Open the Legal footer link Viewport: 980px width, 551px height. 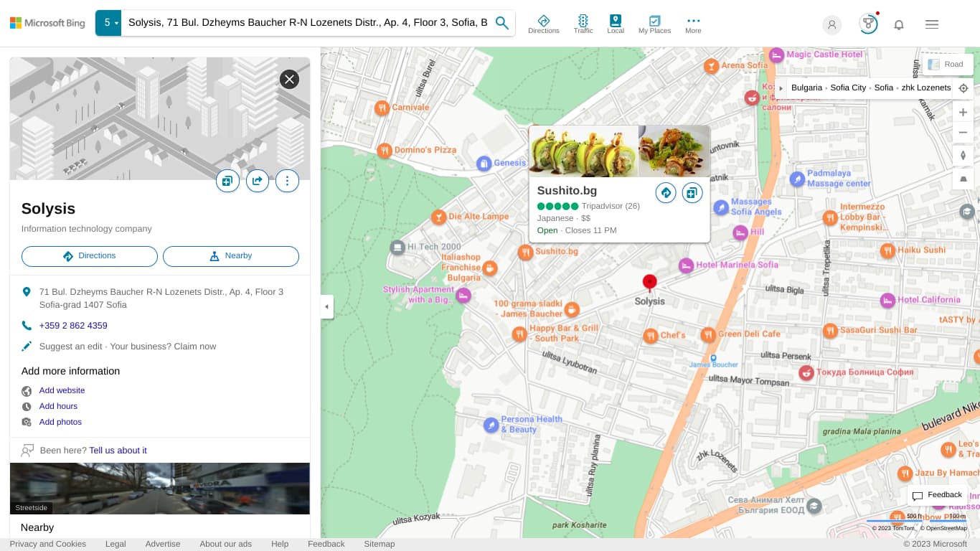pos(116,544)
